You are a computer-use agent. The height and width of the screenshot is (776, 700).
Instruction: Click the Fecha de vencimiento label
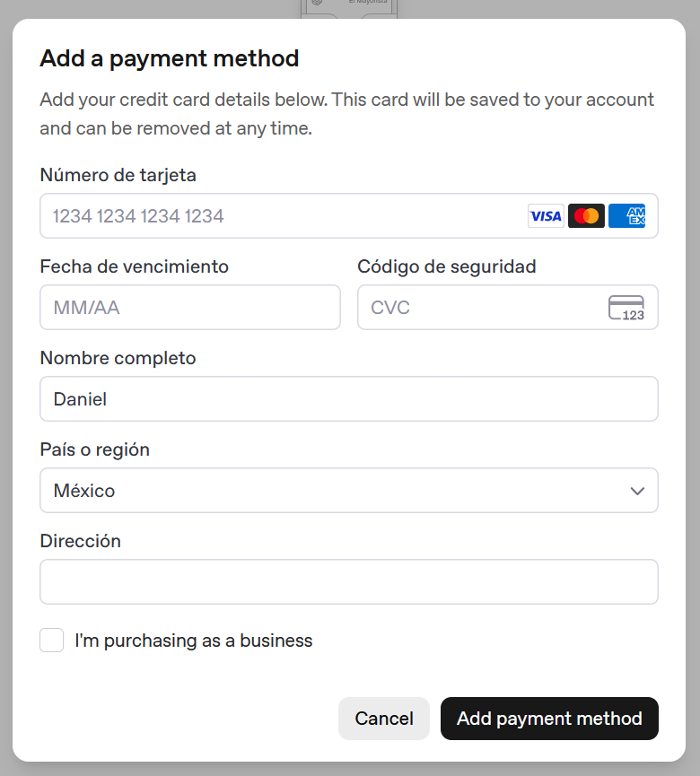(x=135, y=266)
